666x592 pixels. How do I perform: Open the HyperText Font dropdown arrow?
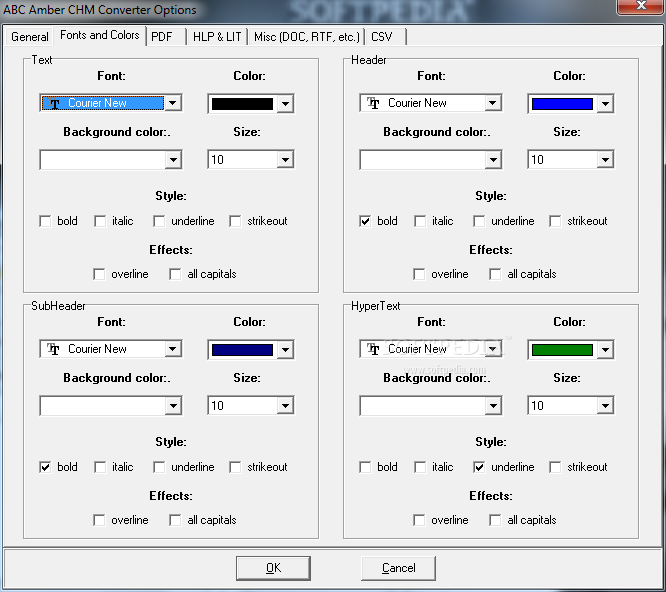tap(493, 349)
